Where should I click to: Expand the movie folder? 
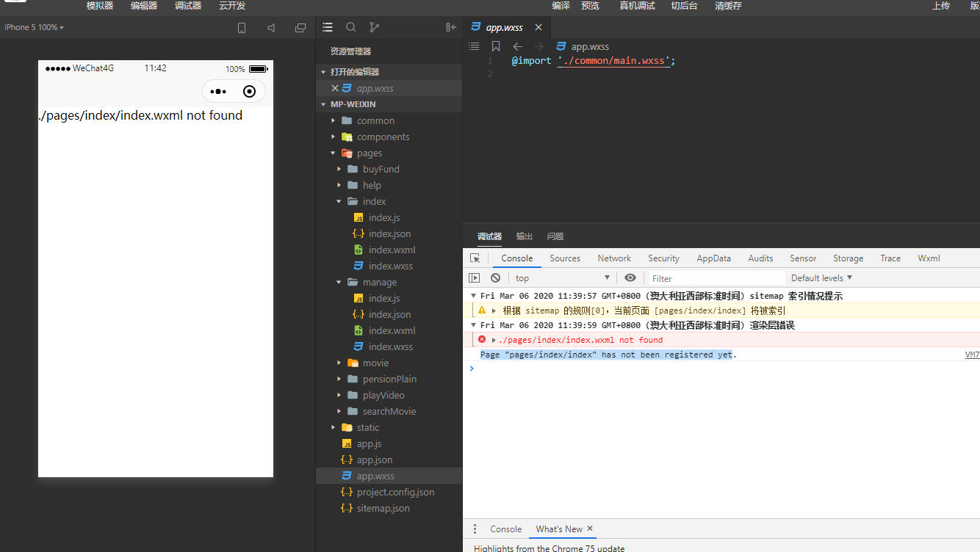339,363
